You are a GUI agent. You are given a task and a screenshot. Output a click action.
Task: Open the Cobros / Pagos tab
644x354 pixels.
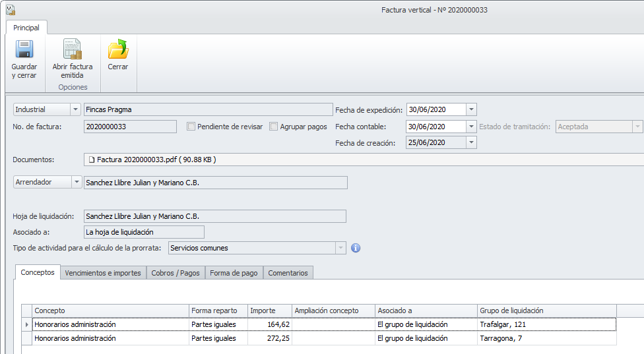(x=176, y=273)
